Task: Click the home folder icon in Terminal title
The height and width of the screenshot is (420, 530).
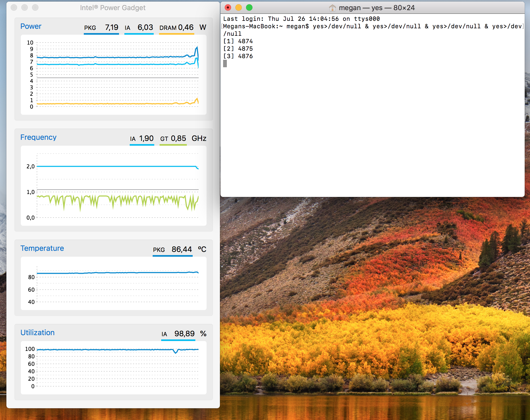Action: (x=332, y=8)
